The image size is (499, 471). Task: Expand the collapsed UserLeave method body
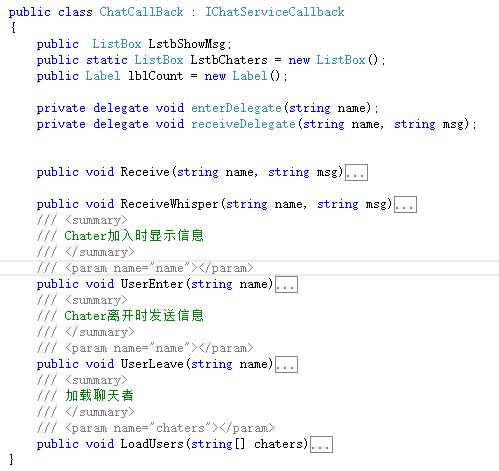point(286,364)
